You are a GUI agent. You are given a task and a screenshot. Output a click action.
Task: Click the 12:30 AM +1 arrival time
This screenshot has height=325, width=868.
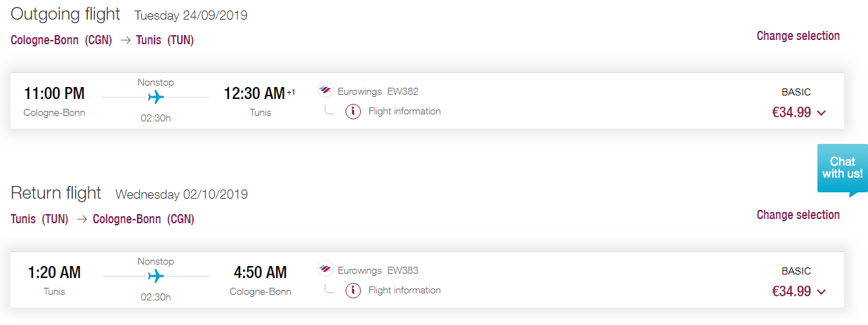coord(259,93)
